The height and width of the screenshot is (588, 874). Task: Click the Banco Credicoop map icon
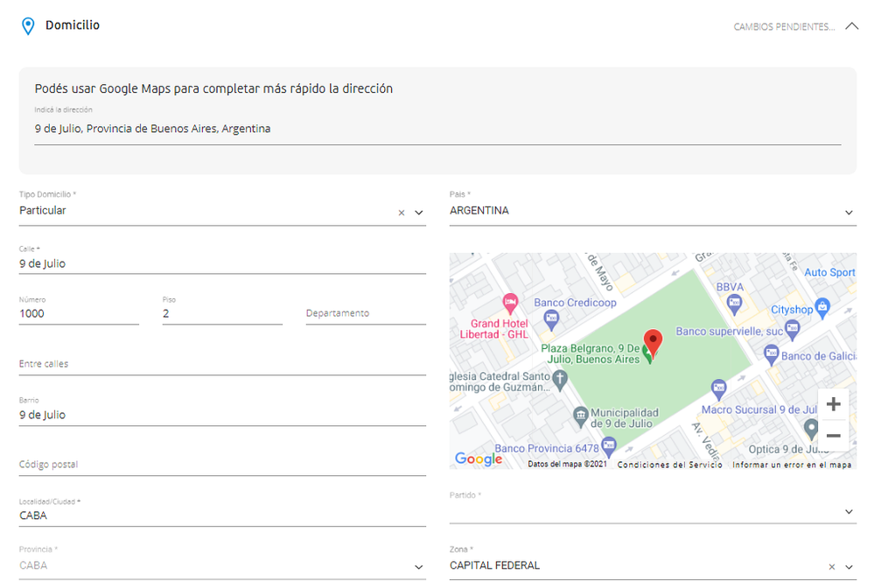click(550, 321)
